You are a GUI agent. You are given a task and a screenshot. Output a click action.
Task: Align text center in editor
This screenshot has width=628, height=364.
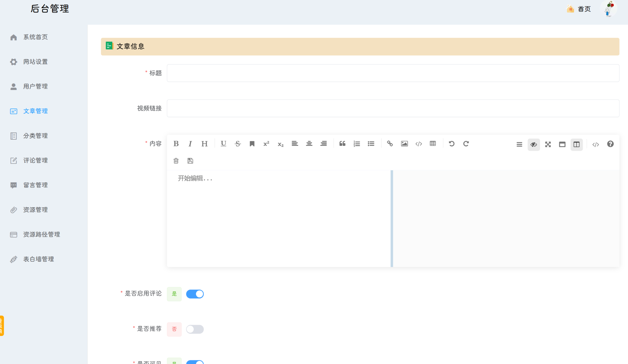(309, 144)
